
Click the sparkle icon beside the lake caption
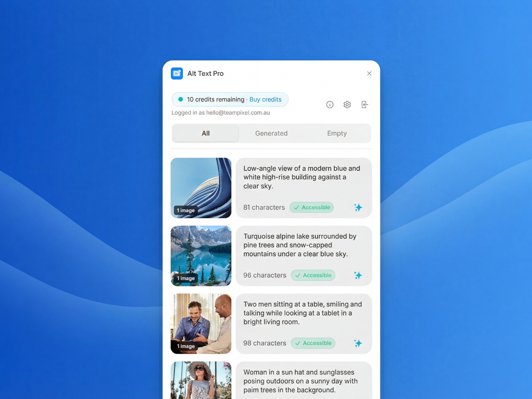pyautogui.click(x=358, y=275)
